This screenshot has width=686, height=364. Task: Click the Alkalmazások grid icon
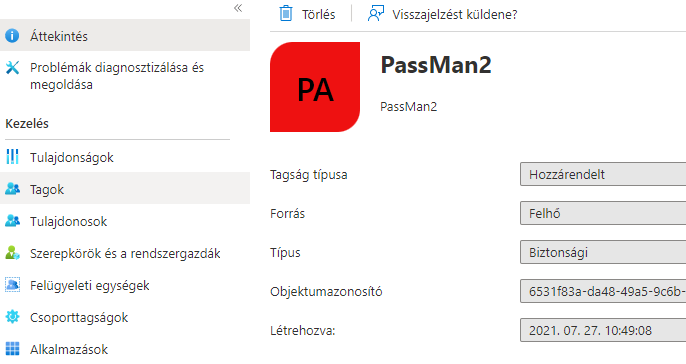pyautogui.click(x=12, y=349)
